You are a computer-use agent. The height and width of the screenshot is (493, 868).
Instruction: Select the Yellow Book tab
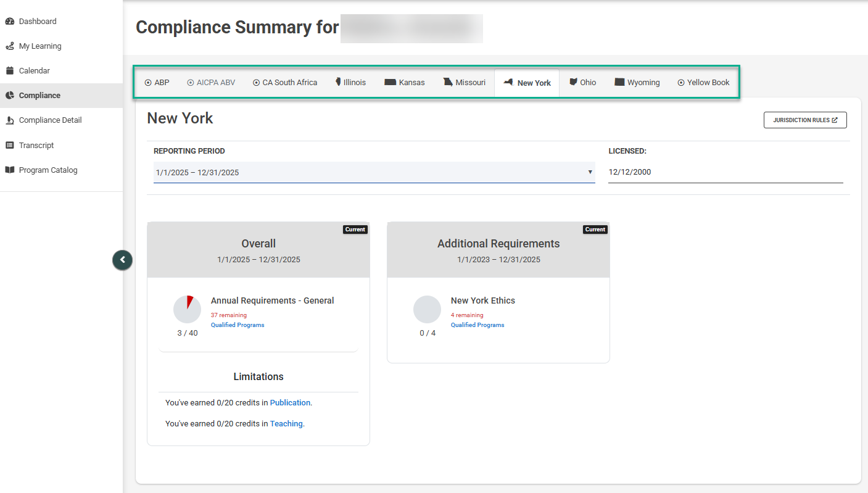coord(703,83)
